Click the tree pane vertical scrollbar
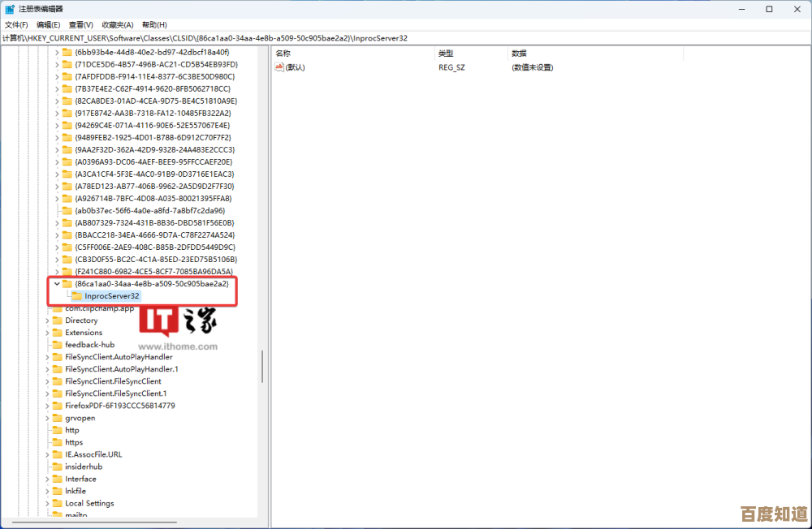 [x=261, y=365]
